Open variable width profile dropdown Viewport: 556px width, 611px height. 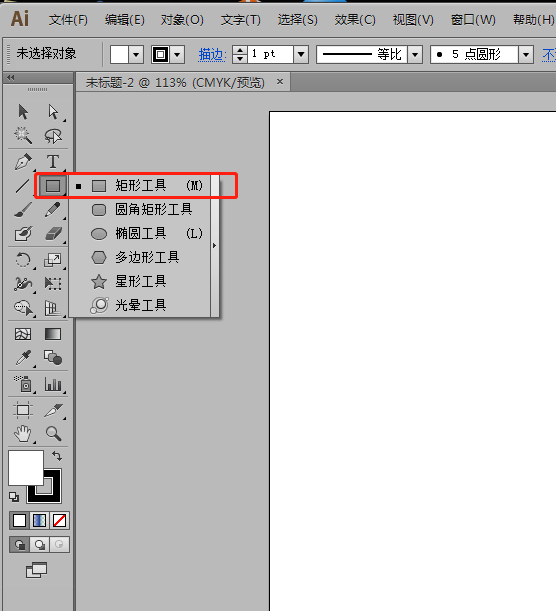[x=415, y=55]
